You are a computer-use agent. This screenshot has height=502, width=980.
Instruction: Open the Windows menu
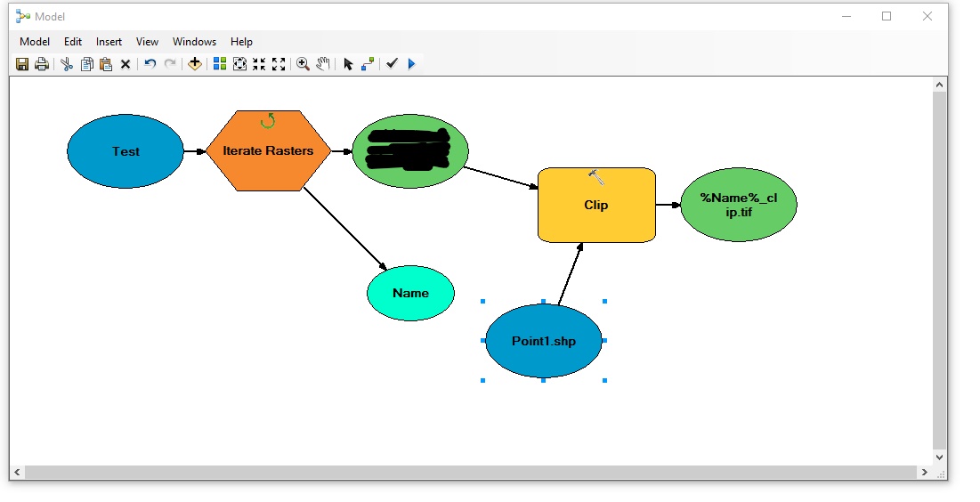pyautogui.click(x=194, y=42)
